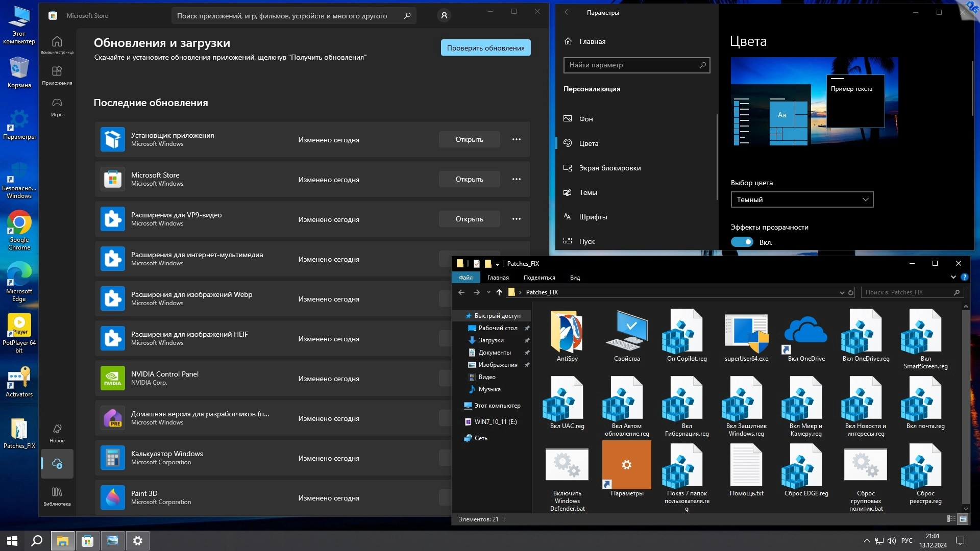Viewport: 980px width, 551px height.
Task: Toggle the transparency effects switch
Action: click(742, 242)
